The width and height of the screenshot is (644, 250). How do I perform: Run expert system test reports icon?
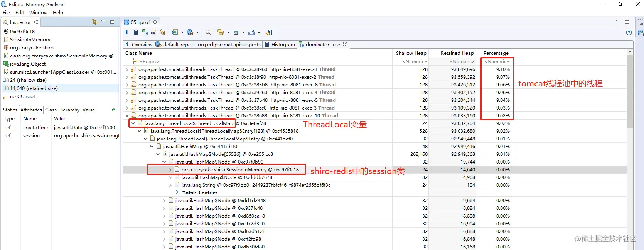tap(175, 32)
